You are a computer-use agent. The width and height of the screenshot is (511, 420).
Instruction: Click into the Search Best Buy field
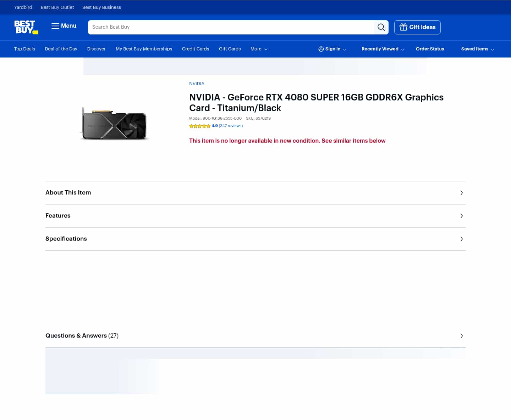(x=231, y=27)
